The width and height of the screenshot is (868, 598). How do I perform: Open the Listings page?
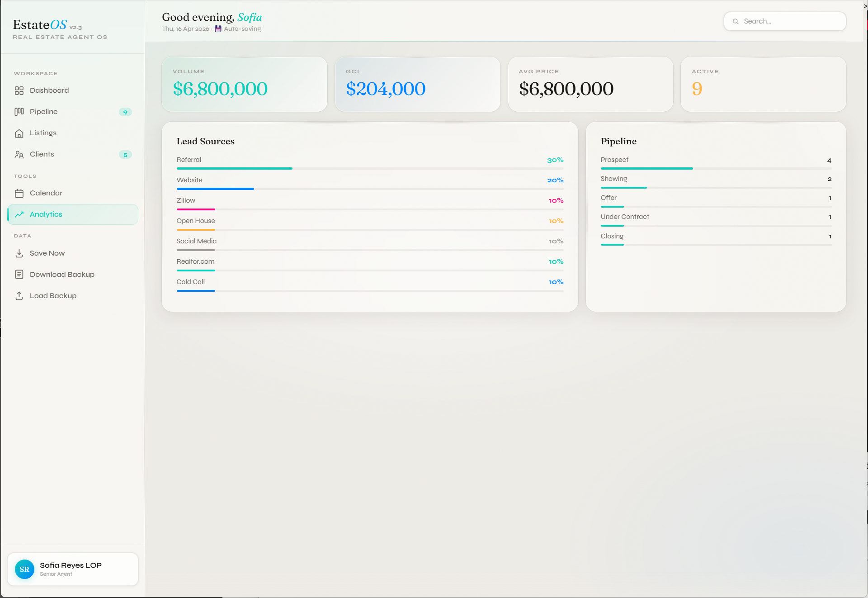tap(73, 133)
